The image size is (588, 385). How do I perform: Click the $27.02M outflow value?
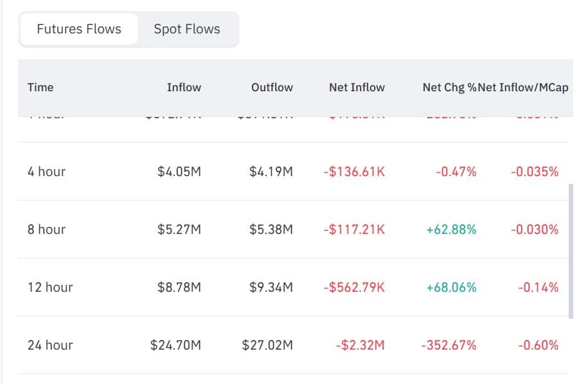coord(267,345)
